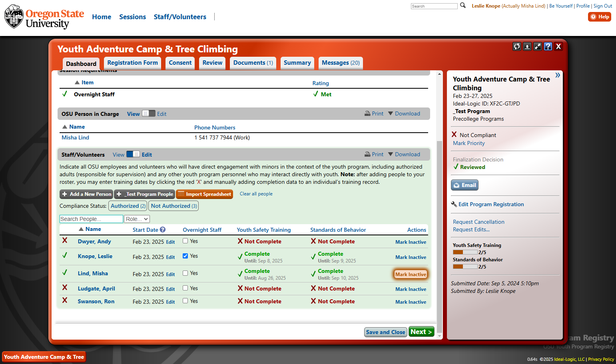Click the vertical scrollbar of the dashboard
616x364 pixels.
[440, 238]
